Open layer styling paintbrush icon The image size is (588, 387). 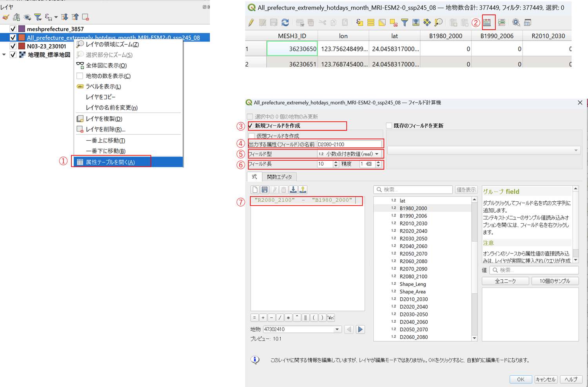coord(5,17)
